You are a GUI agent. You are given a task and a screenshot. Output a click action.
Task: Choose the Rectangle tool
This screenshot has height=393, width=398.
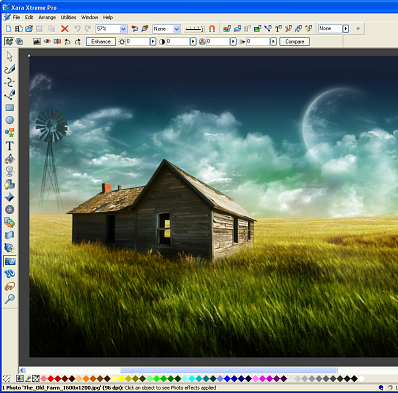pos(9,108)
